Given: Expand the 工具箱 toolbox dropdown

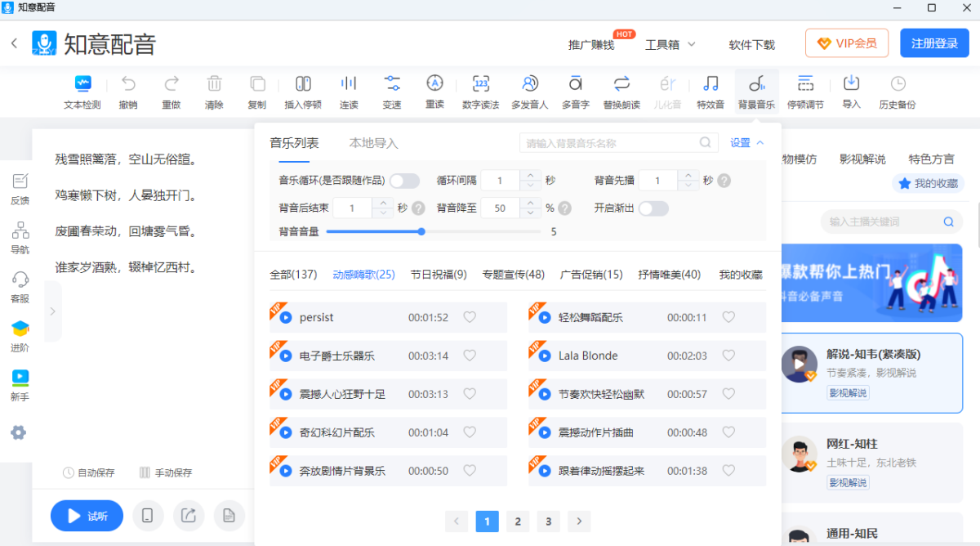Looking at the screenshot, I should pyautogui.click(x=670, y=44).
